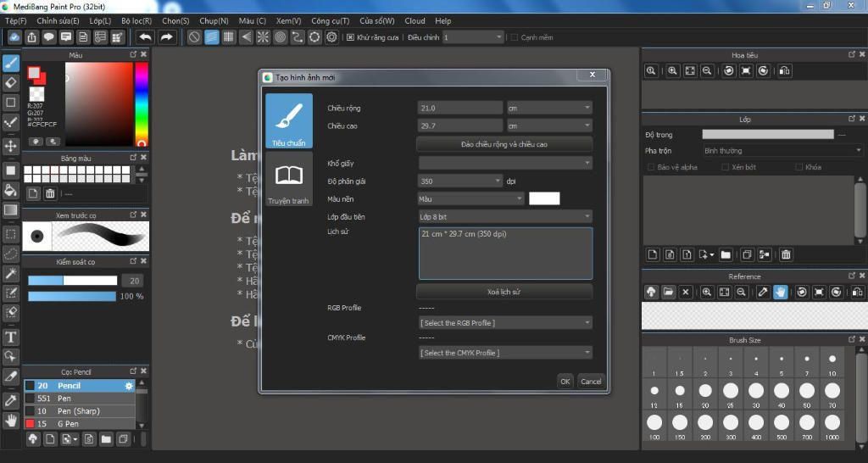
Task: Enable grid snap guide
Action: (229, 37)
